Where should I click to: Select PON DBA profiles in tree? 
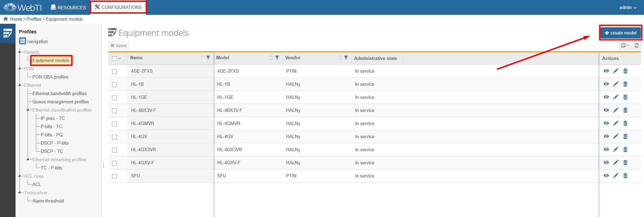pos(50,77)
